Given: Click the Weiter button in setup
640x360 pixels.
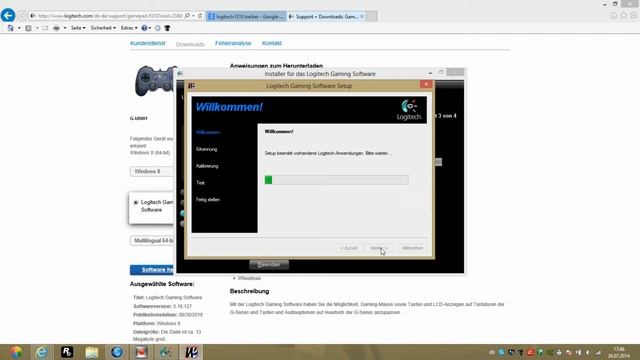Looking at the screenshot, I should [x=378, y=248].
